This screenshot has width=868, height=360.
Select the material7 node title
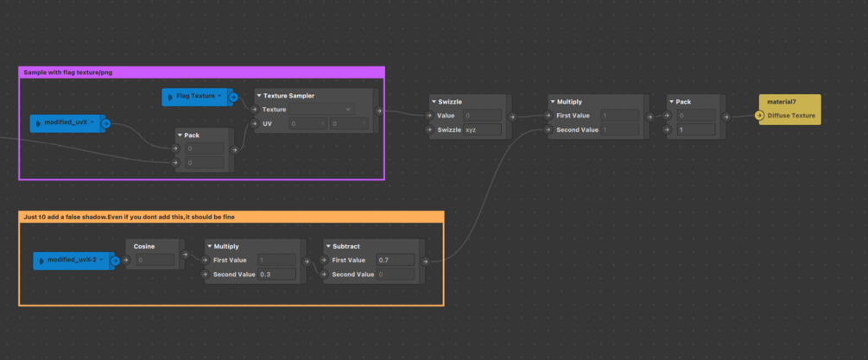point(782,102)
